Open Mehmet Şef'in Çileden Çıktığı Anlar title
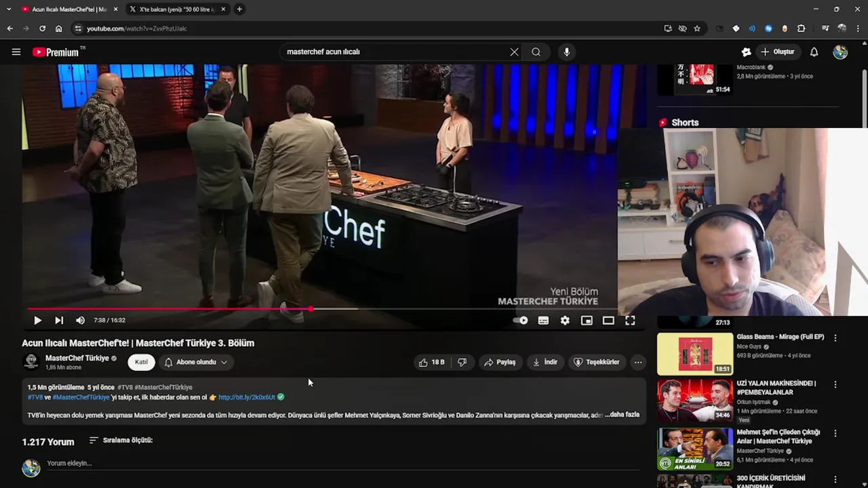 (x=778, y=436)
